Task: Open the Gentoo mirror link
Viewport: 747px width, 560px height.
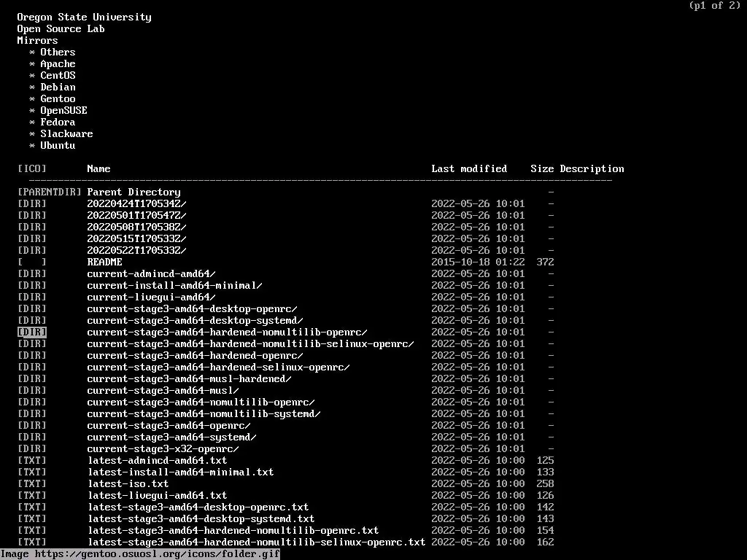Action: [58, 98]
